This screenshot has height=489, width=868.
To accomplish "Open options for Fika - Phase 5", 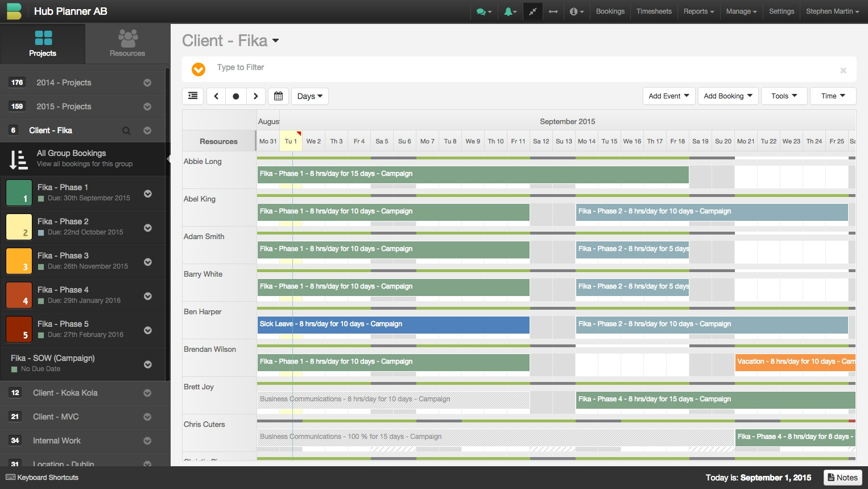I will pos(148,330).
